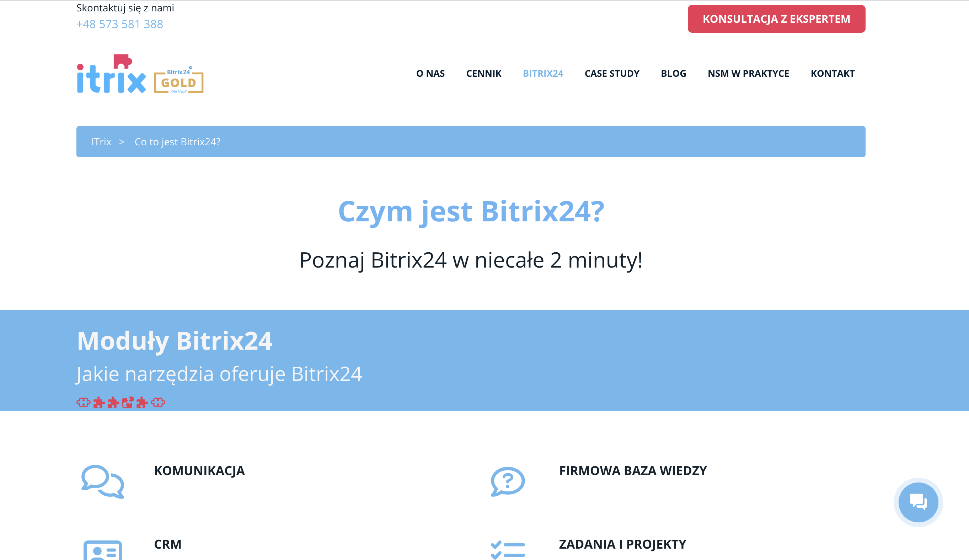Open the KONTAKT page
The width and height of the screenshot is (969, 560).
click(x=833, y=74)
